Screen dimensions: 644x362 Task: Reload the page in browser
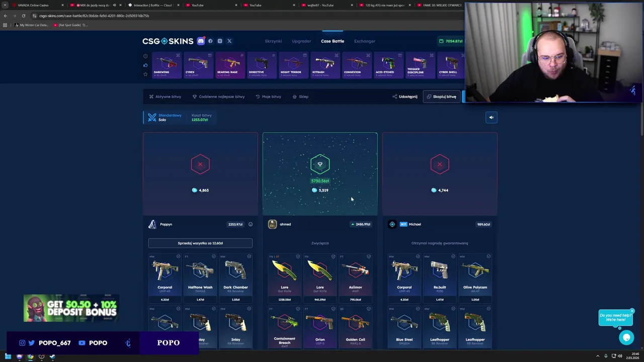pos(23,16)
